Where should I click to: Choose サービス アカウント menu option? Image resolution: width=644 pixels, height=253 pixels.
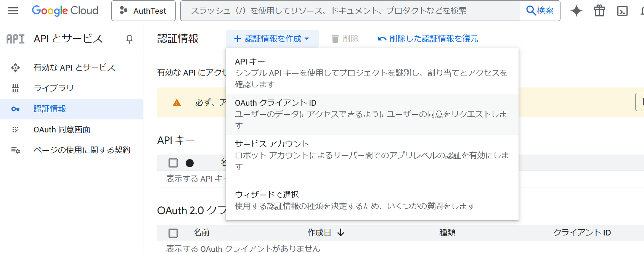[x=372, y=155]
